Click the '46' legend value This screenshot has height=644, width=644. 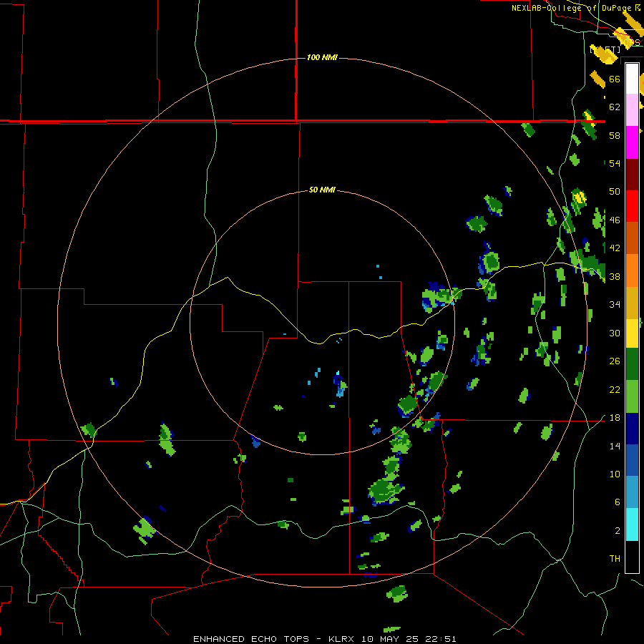[x=615, y=220]
